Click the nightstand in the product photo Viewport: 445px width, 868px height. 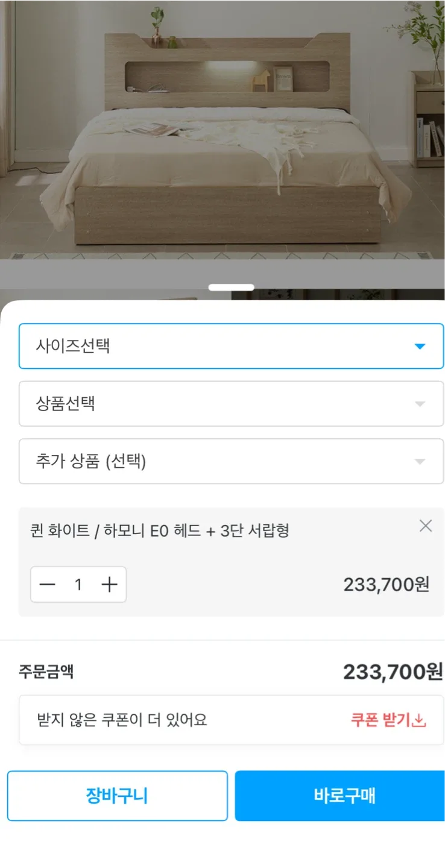(x=429, y=121)
